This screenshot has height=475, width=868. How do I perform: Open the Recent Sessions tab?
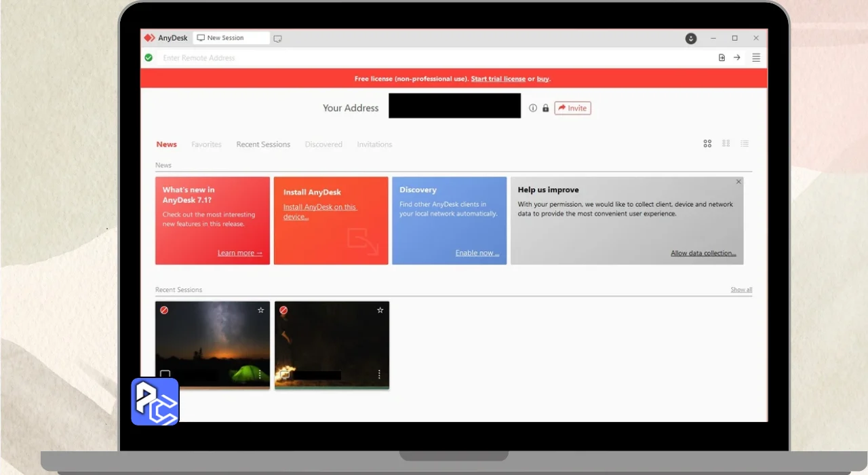[263, 145]
